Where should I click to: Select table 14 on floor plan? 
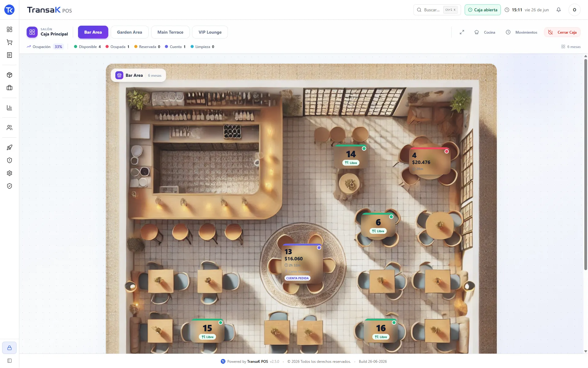tap(351, 157)
